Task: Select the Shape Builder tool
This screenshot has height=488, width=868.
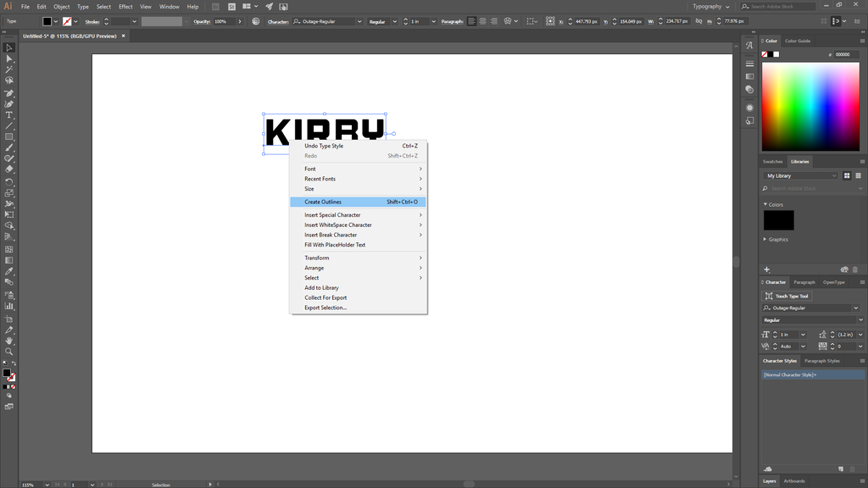Action: click(x=10, y=224)
